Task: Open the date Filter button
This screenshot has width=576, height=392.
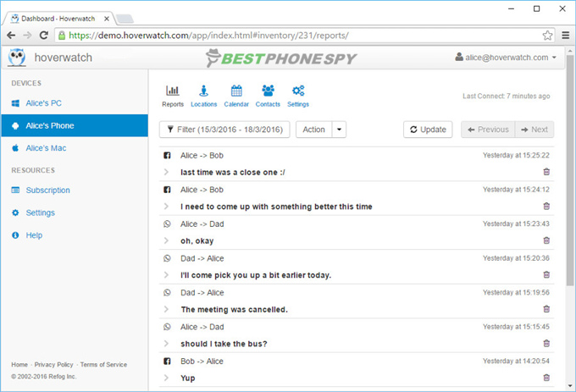Action: [x=224, y=130]
